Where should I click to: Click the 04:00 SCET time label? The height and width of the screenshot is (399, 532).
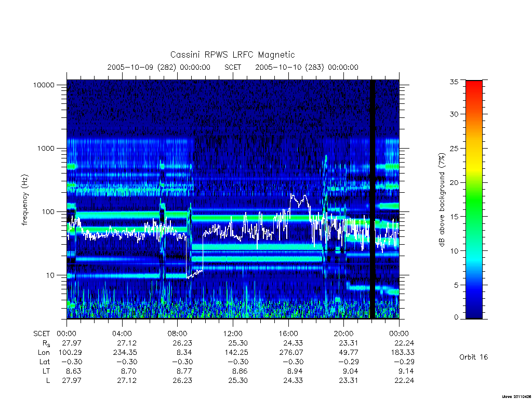click(122, 334)
